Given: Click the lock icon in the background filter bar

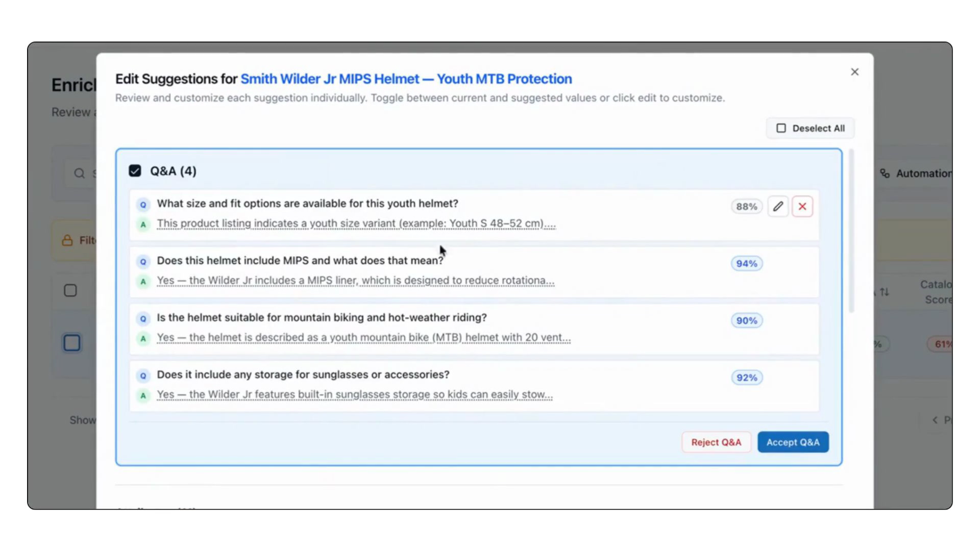Looking at the screenshot, I should 67,240.
